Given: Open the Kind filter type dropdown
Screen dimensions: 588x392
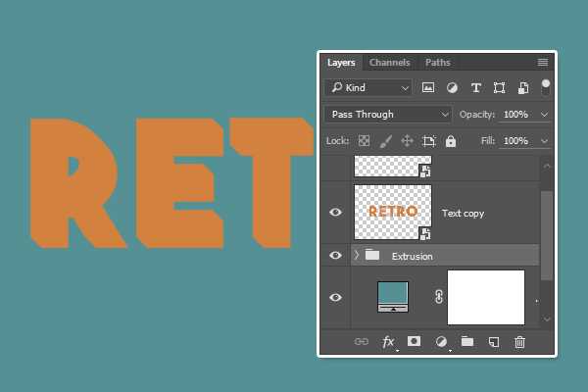Looking at the screenshot, I should [370, 87].
